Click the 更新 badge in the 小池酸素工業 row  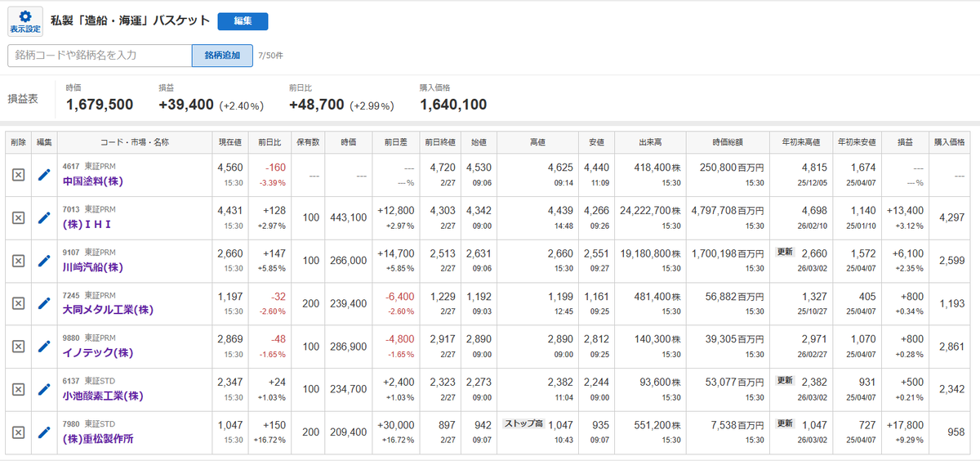point(785,381)
